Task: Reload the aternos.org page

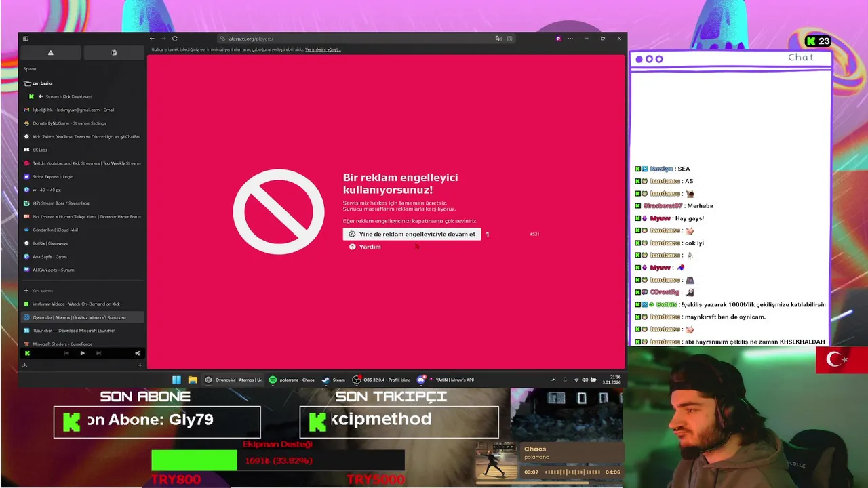Action: coord(175,39)
